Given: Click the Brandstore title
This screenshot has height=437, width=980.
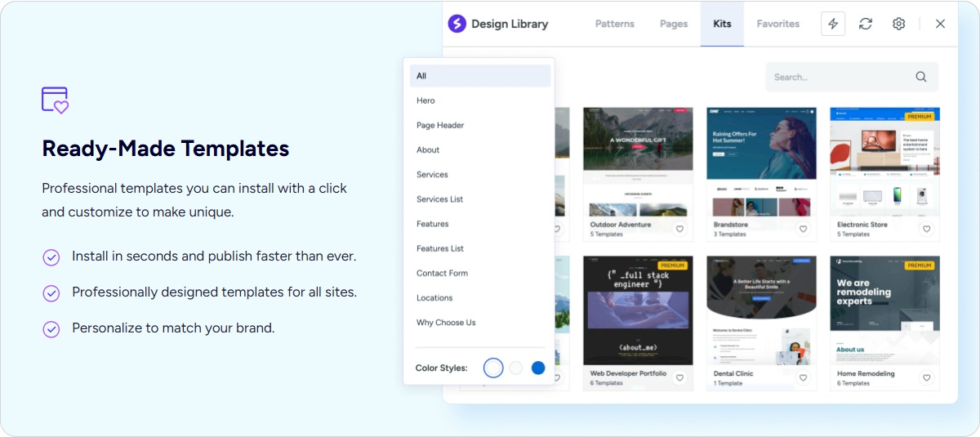Looking at the screenshot, I should click(732, 225).
